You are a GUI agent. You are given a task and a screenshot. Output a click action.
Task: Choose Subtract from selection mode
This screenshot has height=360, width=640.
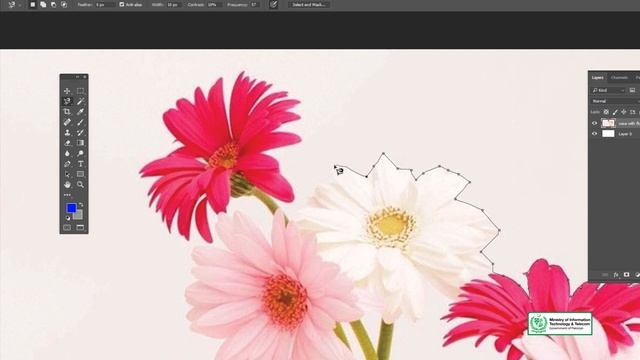pos(53,4)
